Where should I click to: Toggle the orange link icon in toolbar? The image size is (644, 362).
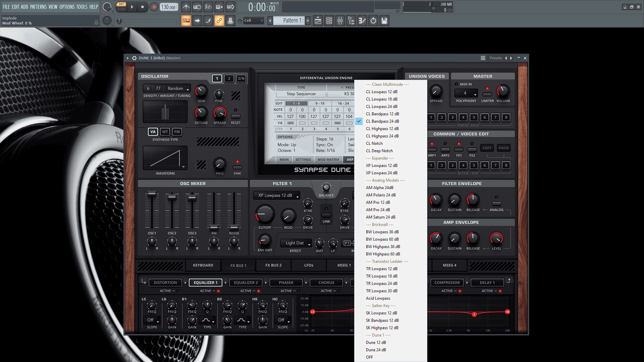219,21
